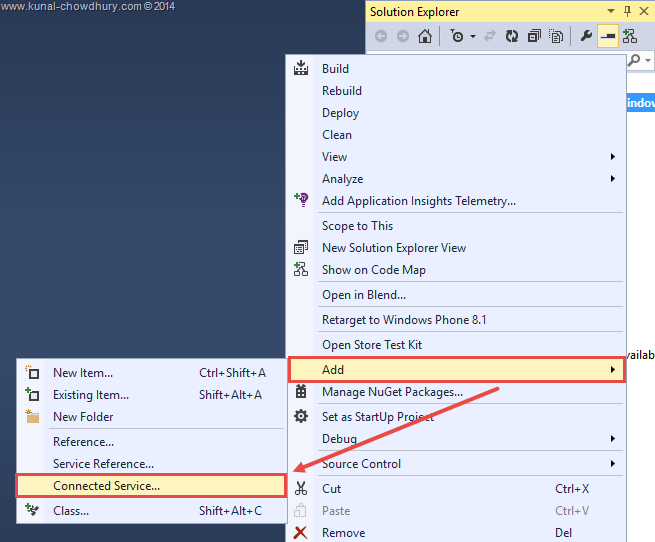This screenshot has height=542, width=655.
Task: Click Open Store Test Kit
Action: (x=457, y=345)
